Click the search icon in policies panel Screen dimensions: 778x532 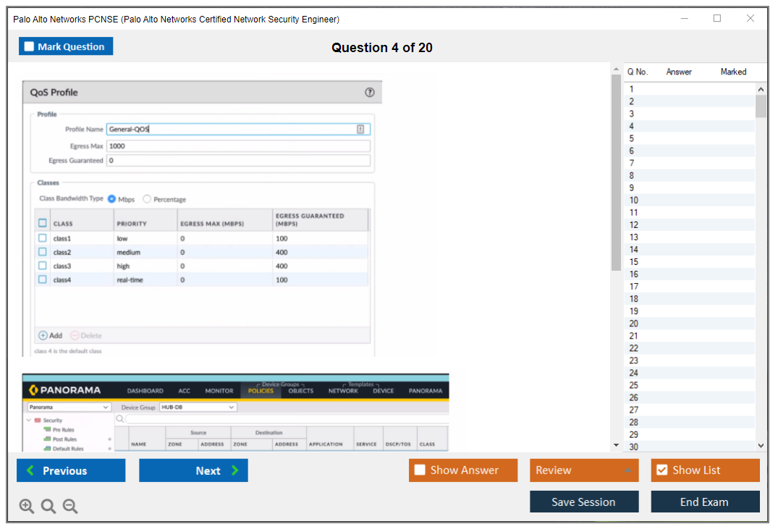119,419
